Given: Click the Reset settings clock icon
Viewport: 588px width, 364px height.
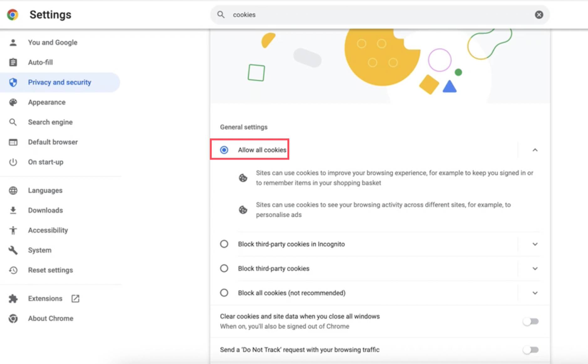Looking at the screenshot, I should coord(13,270).
